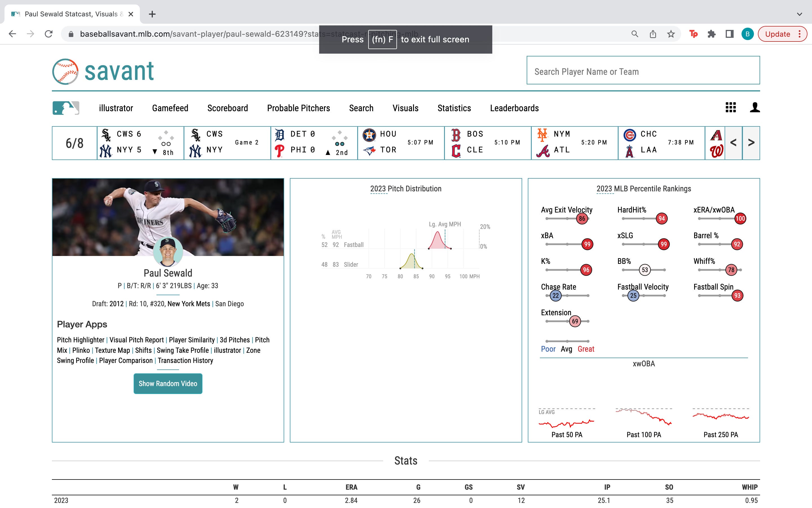This screenshot has height=508, width=812.
Task: Click the Search Player Name or Team field
Action: pyautogui.click(x=643, y=70)
